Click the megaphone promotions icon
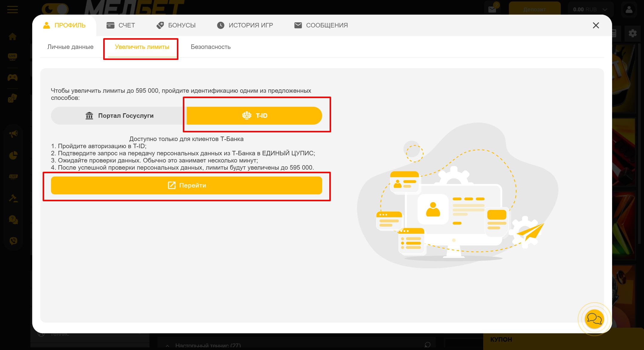 click(x=13, y=134)
